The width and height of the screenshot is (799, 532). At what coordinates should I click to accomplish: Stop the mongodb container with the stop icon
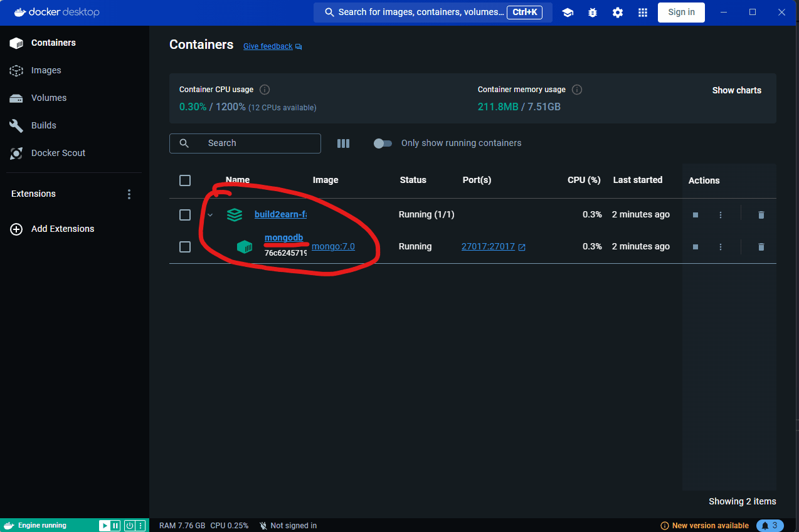point(695,246)
